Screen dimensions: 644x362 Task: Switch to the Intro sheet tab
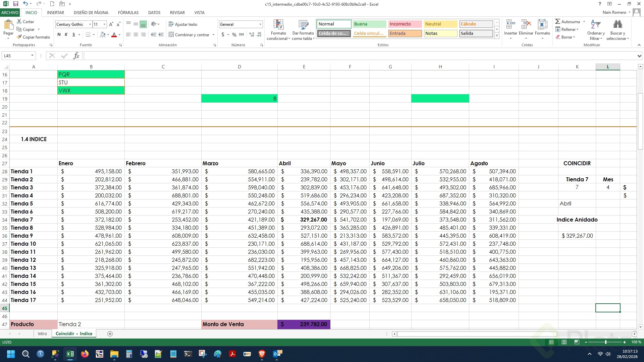coord(42,334)
